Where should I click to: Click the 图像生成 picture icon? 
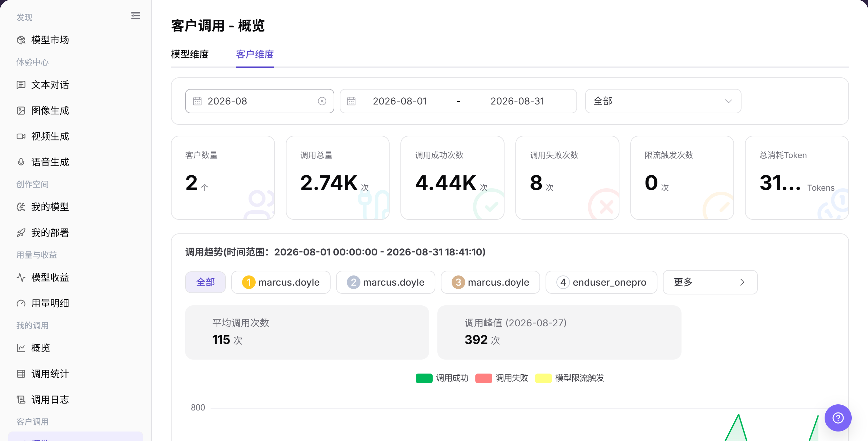point(21,111)
